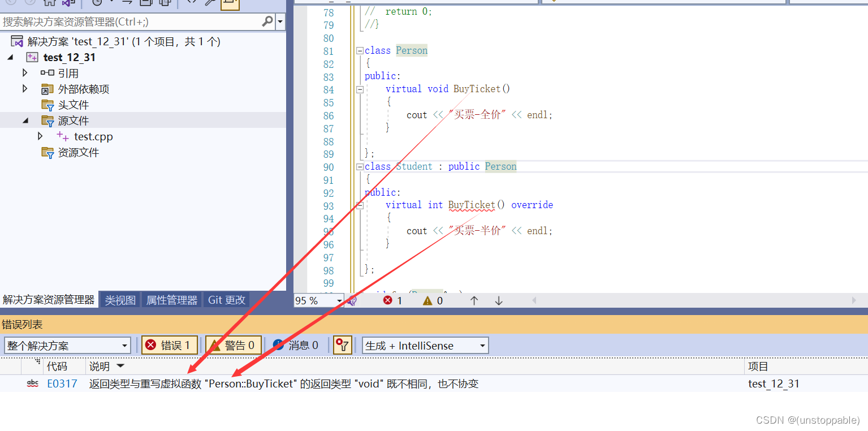Click the 错误列表 panel title
The width and height of the screenshot is (868, 431).
tap(23, 325)
